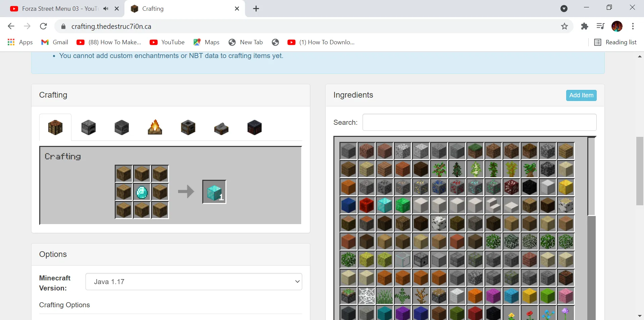Select the Blast Furnace station icon
This screenshot has height=320, width=644.
[121, 127]
